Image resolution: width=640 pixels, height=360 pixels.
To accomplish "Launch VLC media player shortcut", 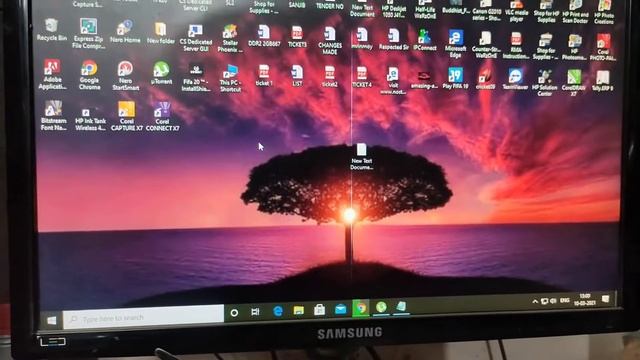I will pos(517,11).
